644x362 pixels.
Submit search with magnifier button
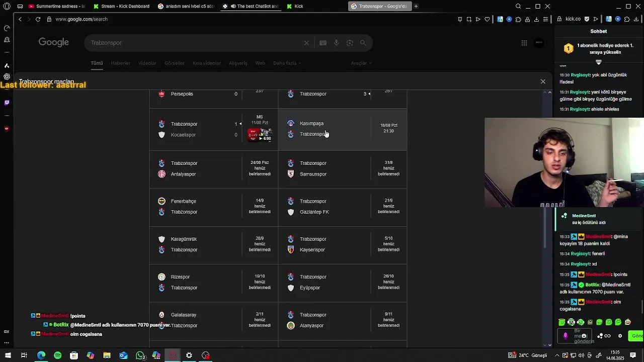tap(363, 43)
